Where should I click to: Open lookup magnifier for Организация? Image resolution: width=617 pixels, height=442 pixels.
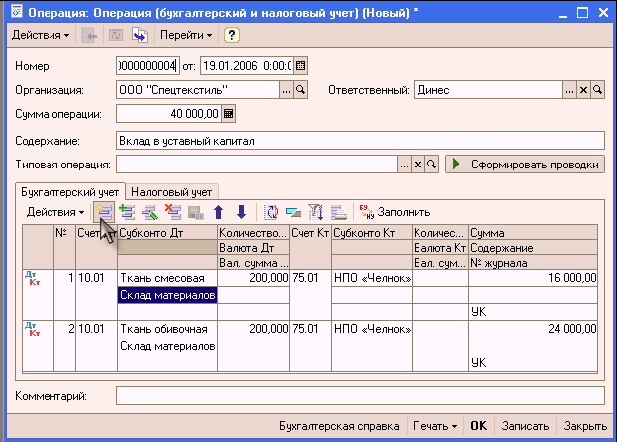(313, 90)
